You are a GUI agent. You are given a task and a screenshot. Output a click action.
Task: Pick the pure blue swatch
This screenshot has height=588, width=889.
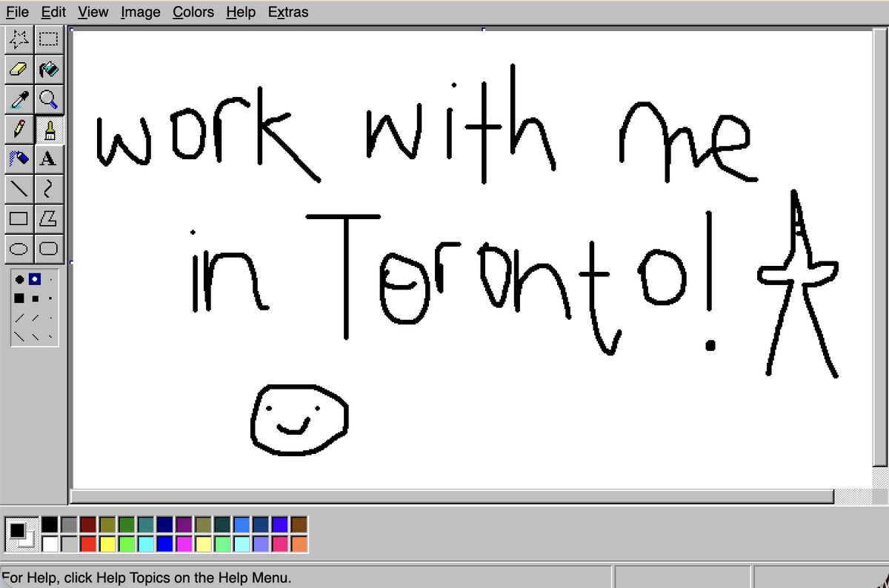pos(165,544)
